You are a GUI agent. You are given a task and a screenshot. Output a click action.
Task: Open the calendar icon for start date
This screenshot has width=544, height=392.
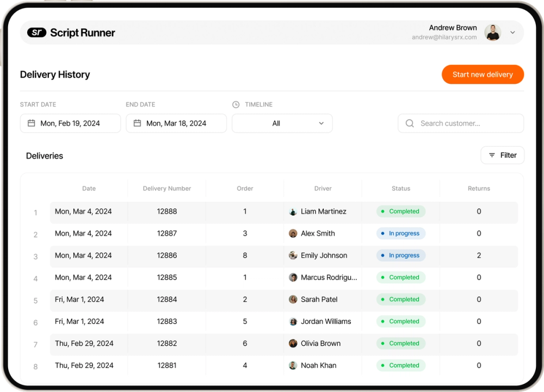tap(30, 123)
